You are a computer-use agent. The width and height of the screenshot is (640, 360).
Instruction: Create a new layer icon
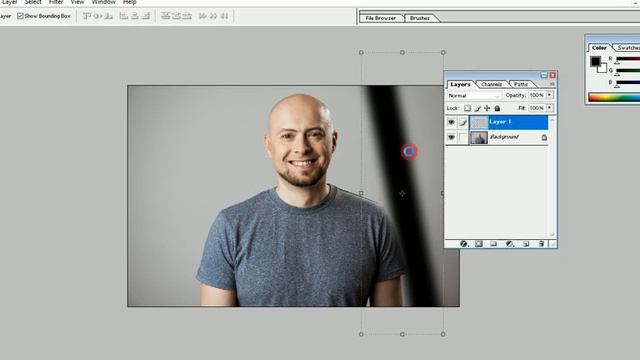(x=526, y=244)
